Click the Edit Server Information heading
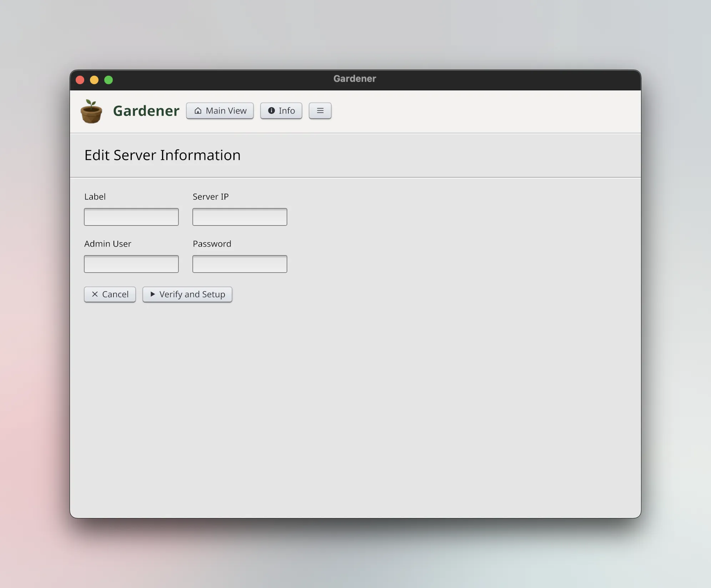Screen dimensions: 711x588 [162, 155]
